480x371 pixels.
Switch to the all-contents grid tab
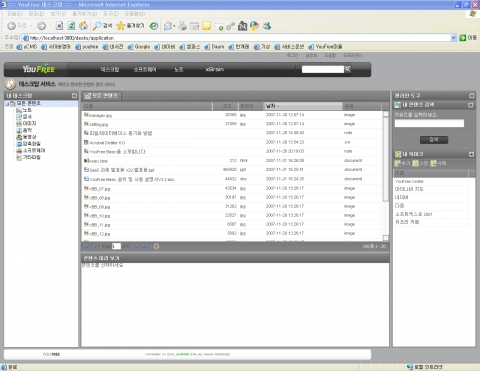coord(102,96)
